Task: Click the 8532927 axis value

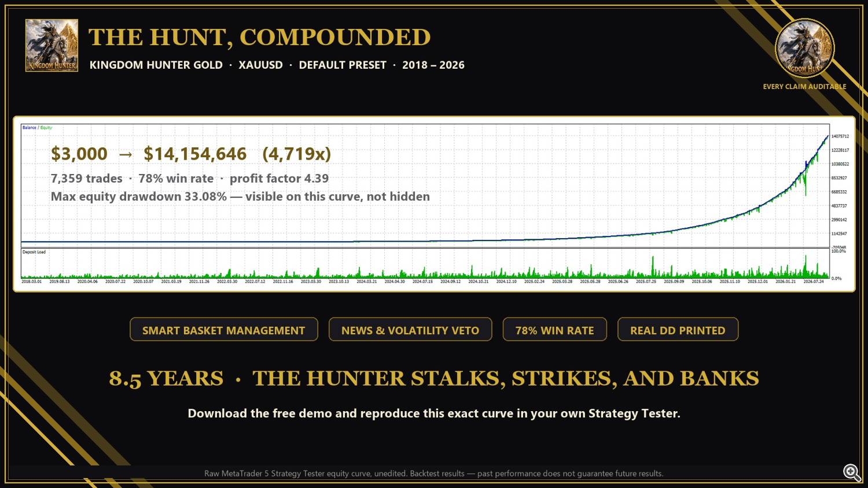Action: (839, 178)
